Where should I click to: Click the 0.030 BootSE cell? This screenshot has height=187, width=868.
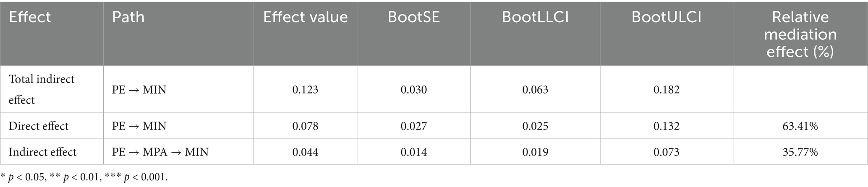413,89
